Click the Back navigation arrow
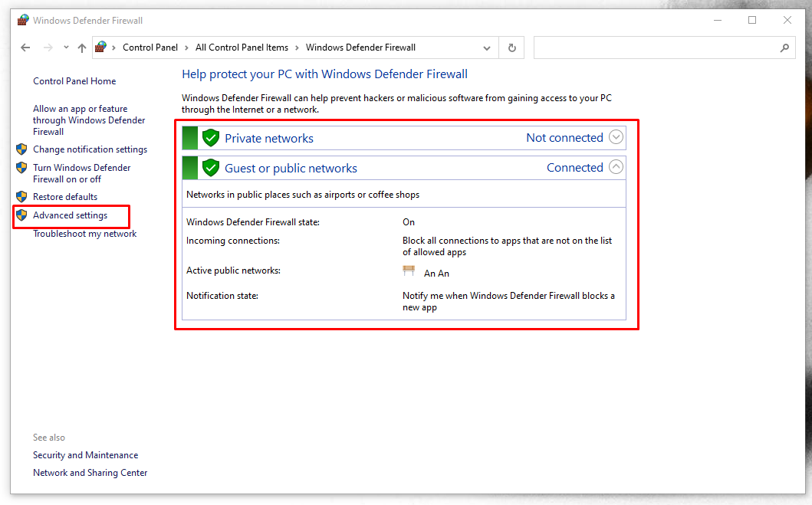Viewport: 812px width, 505px height. point(25,48)
